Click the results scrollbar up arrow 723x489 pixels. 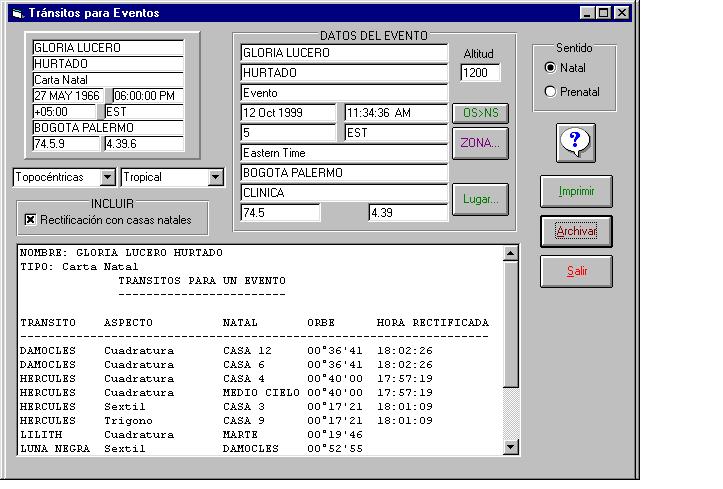[511, 254]
